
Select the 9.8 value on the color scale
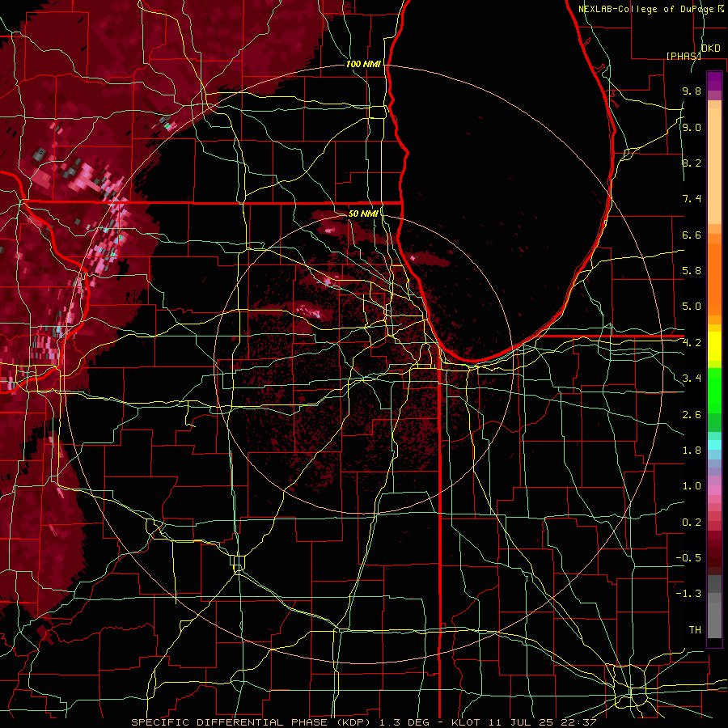(x=692, y=91)
